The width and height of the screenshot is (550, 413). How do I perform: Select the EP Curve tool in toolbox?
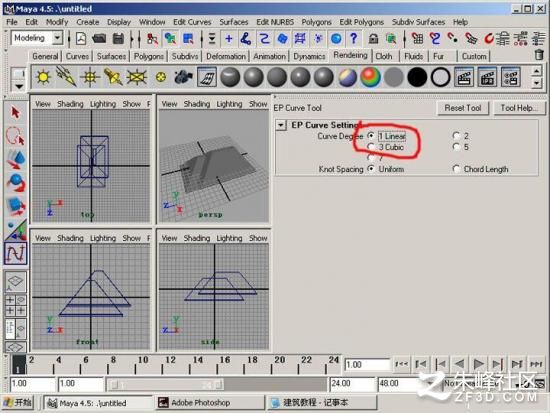pyautogui.click(x=15, y=253)
